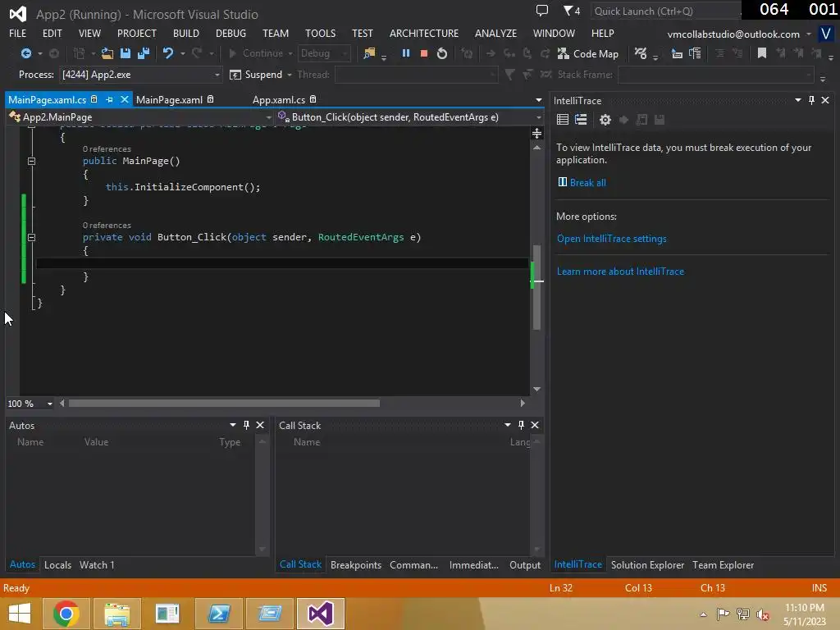The width and height of the screenshot is (840, 630).
Task: Switch to the MainPage.xaml tab
Action: click(169, 99)
